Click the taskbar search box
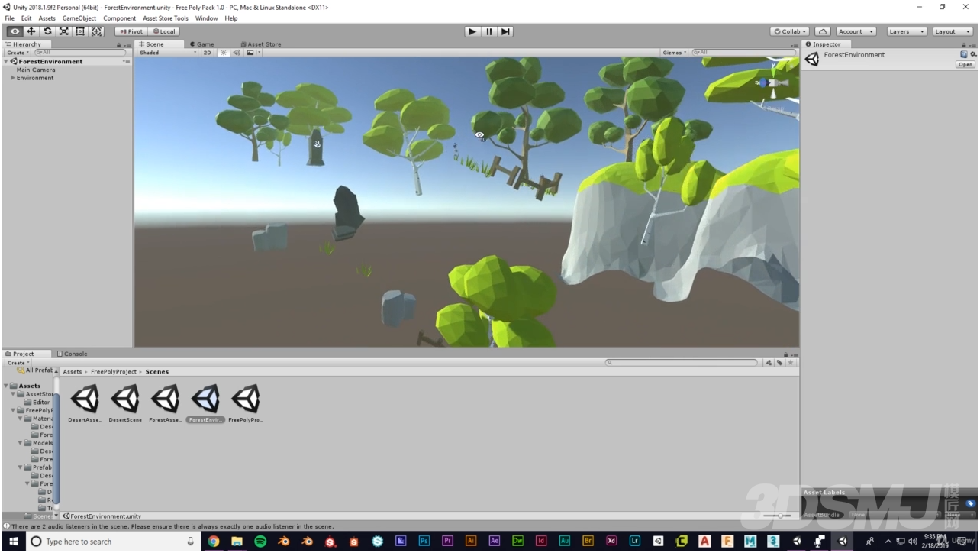The width and height of the screenshot is (980, 553). (x=114, y=542)
